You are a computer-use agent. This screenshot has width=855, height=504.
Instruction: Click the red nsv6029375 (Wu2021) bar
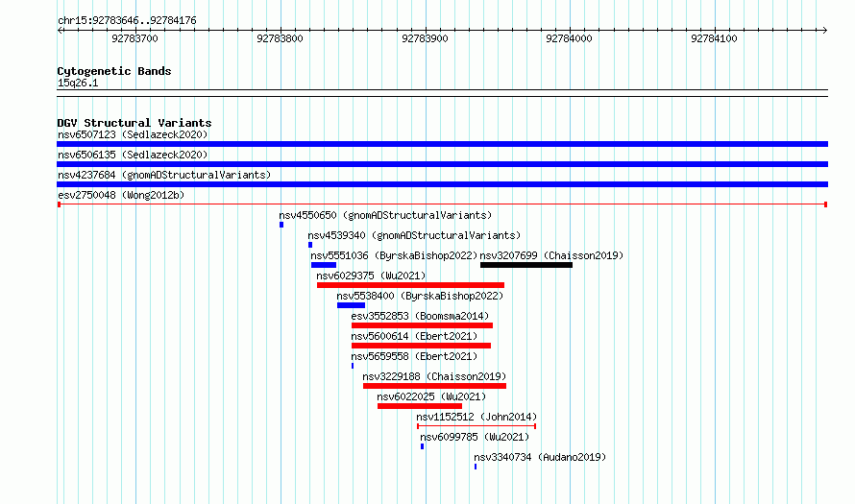pyautogui.click(x=410, y=285)
